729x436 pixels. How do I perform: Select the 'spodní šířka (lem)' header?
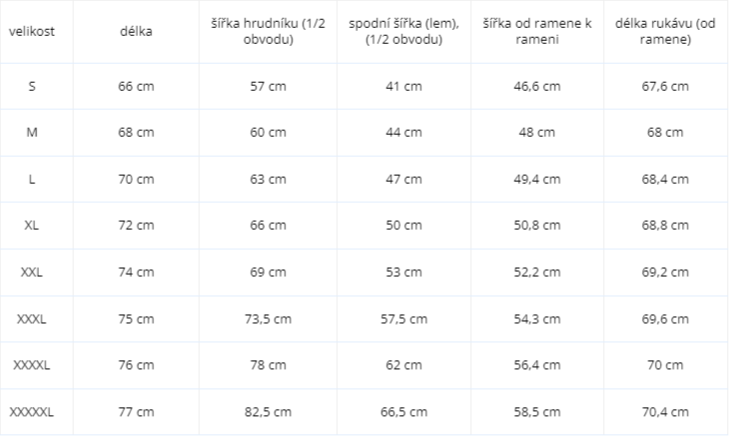[x=404, y=31]
